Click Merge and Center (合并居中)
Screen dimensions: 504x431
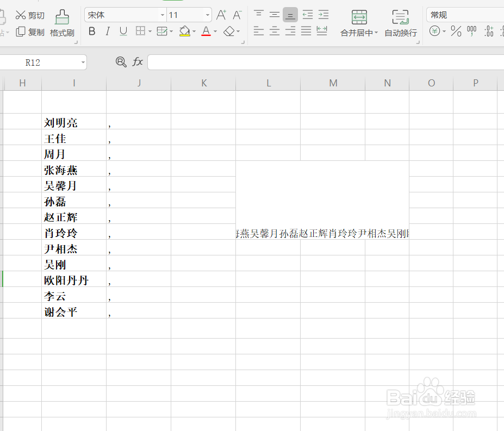click(359, 23)
